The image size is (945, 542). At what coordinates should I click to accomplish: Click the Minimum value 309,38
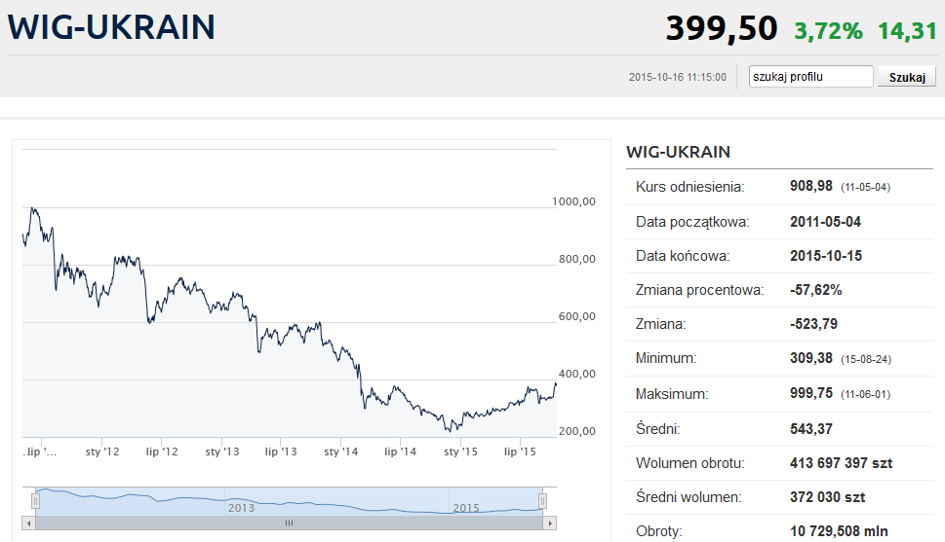tap(813, 358)
